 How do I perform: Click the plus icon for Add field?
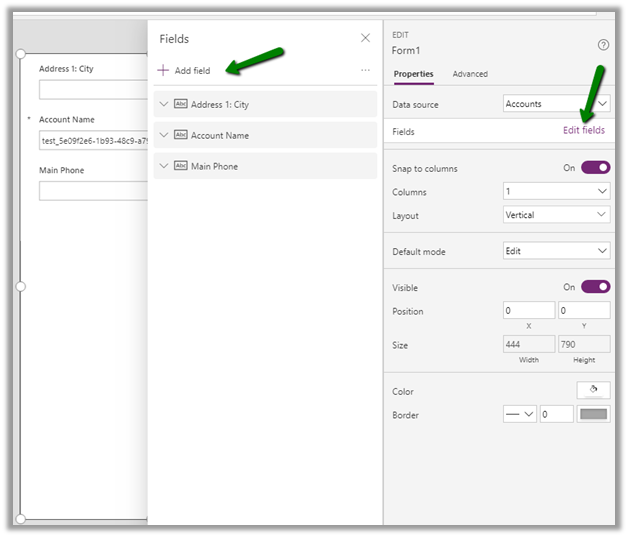pyautogui.click(x=164, y=71)
